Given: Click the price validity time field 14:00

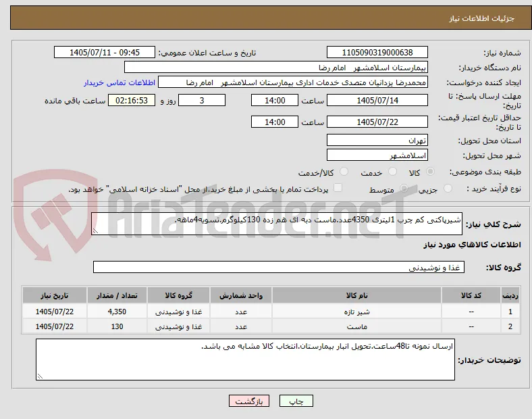Looking at the screenshot, I should (x=275, y=122).
